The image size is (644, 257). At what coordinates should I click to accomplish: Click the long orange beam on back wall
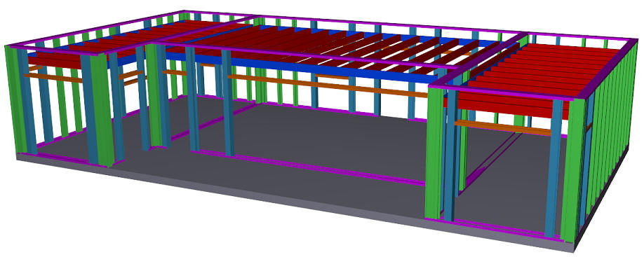[x=328, y=85]
